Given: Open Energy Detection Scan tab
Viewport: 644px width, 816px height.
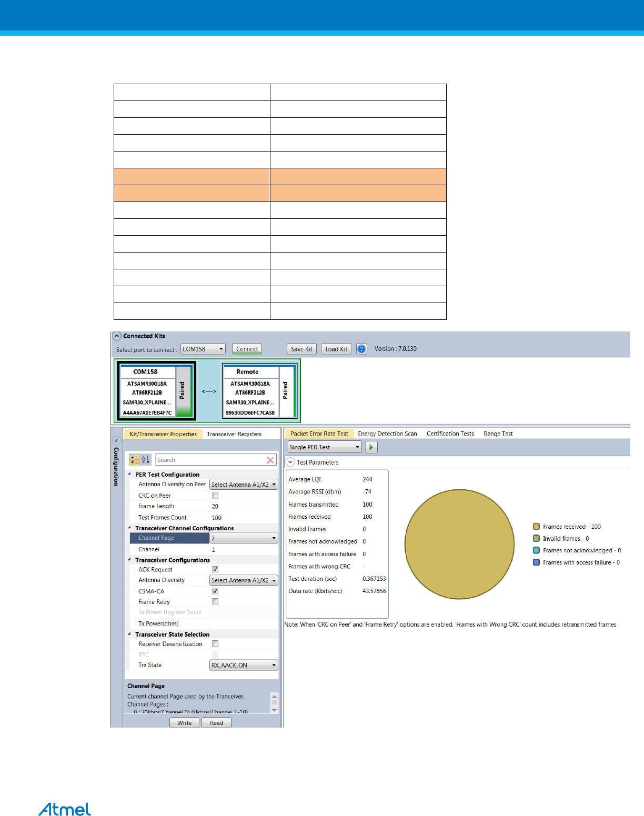Looking at the screenshot, I should click(x=387, y=434).
